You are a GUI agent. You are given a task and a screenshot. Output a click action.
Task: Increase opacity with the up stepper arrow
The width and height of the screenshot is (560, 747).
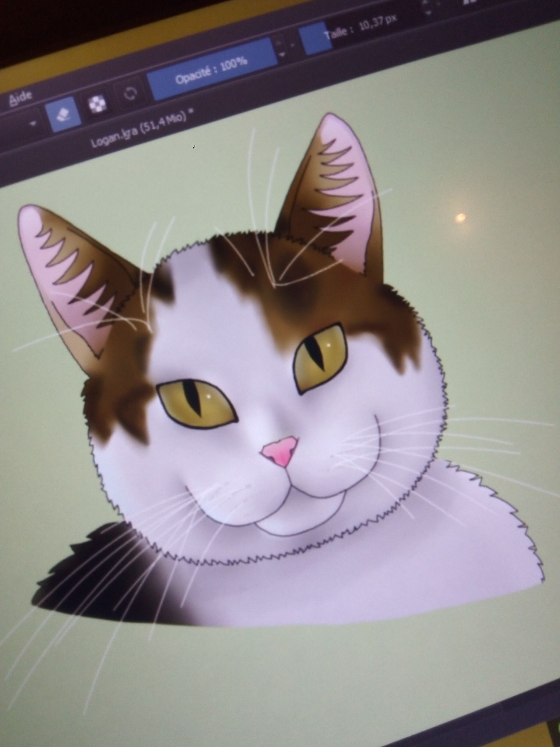coord(279,43)
